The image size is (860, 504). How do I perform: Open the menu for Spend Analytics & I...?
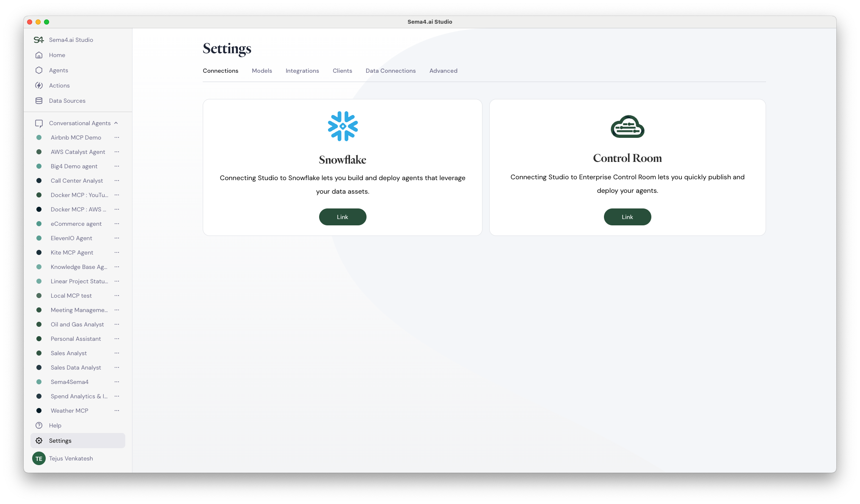point(117,396)
